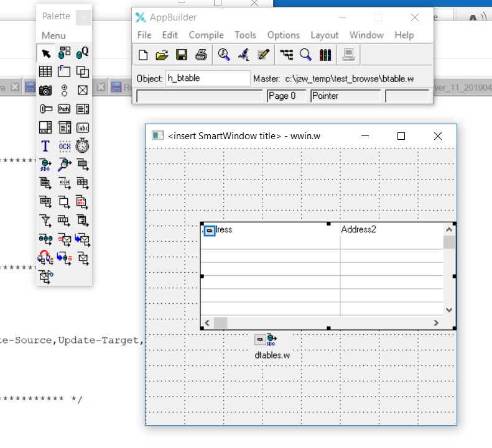Click the Run running-man toolbar icon
The width and height of the screenshot is (492, 448).
click(243, 55)
